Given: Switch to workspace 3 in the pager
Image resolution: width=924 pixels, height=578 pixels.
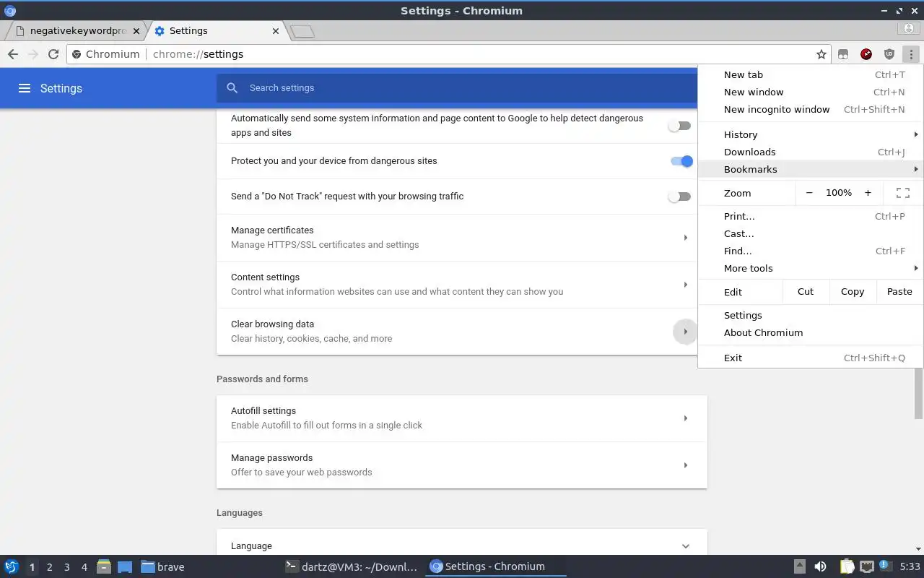Looking at the screenshot, I should point(66,567).
